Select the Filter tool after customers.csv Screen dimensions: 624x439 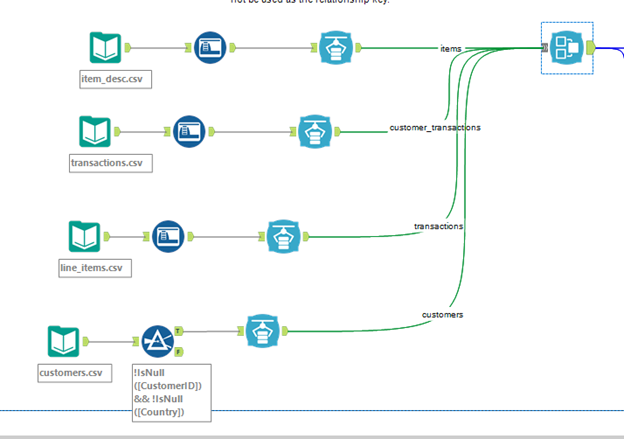[158, 341]
